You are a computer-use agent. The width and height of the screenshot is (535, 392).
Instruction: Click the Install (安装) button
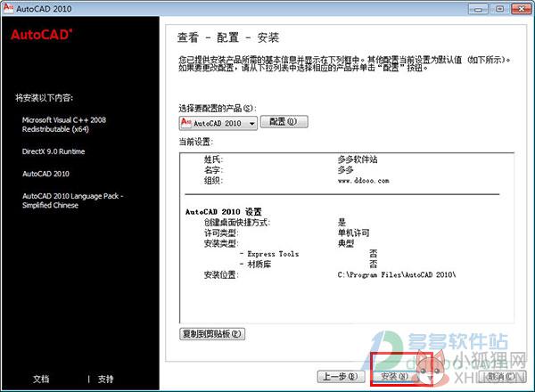click(394, 377)
